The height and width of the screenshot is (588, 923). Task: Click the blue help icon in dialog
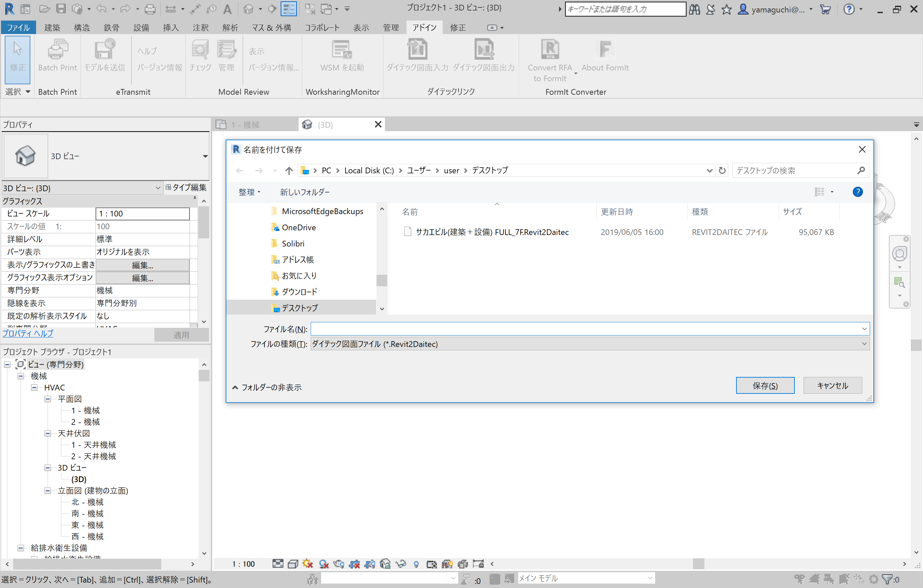(x=858, y=192)
